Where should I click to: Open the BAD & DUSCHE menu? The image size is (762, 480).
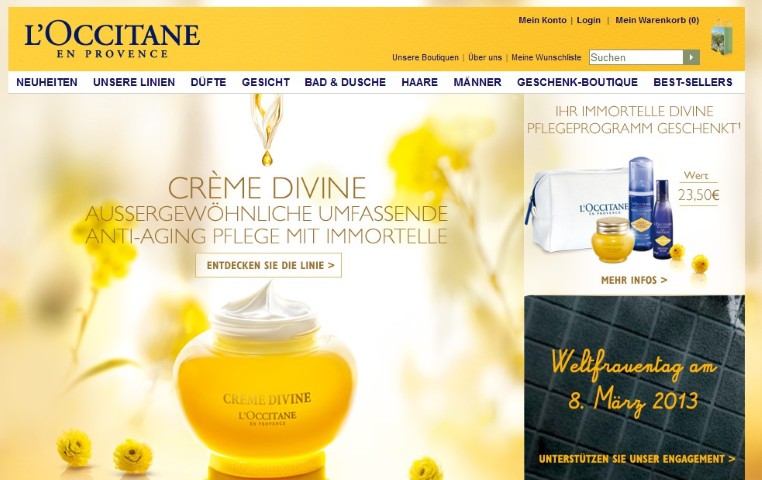click(x=345, y=82)
